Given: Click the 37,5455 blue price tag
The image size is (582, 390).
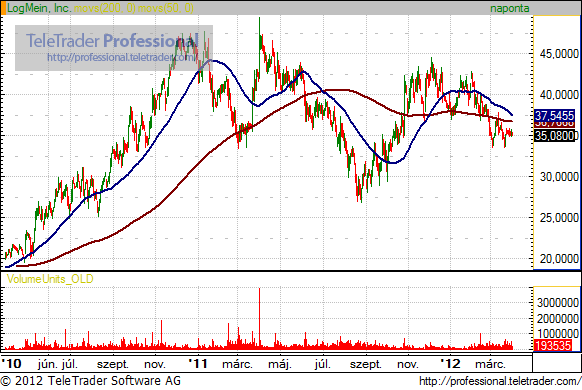Looking at the screenshot, I should 554,115.
